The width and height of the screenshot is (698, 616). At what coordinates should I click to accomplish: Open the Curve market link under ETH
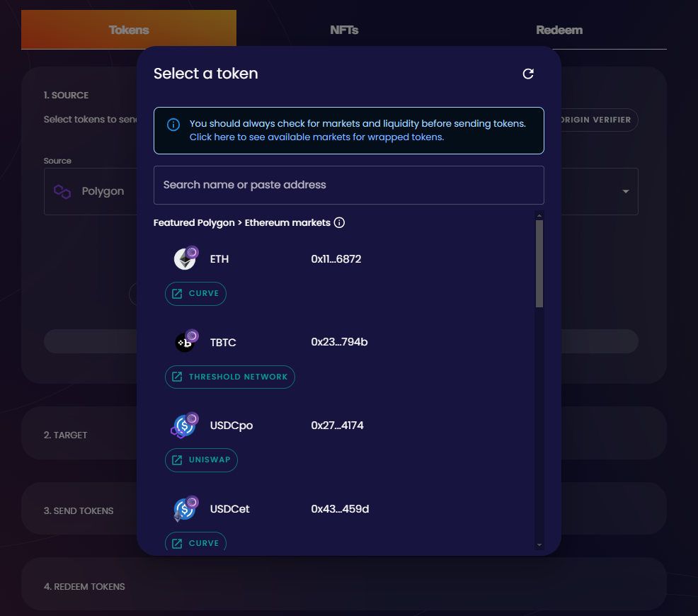click(195, 294)
